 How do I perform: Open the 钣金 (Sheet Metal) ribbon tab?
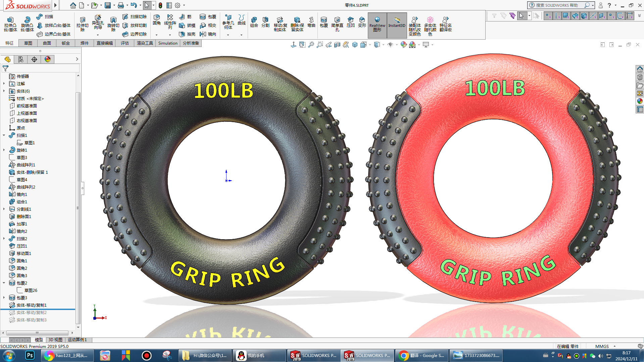pyautogui.click(x=66, y=43)
